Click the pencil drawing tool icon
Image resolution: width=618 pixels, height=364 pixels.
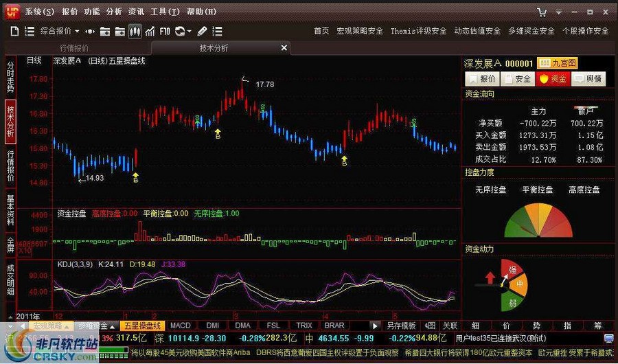202,31
